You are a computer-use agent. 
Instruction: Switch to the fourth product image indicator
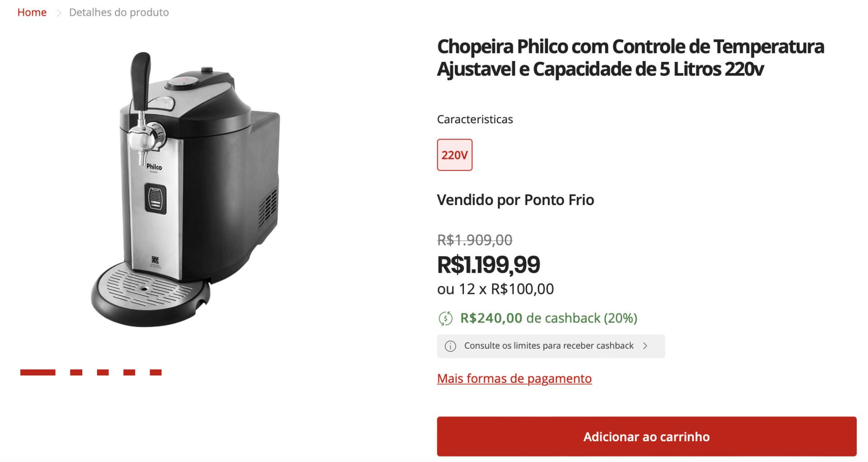[129, 373]
